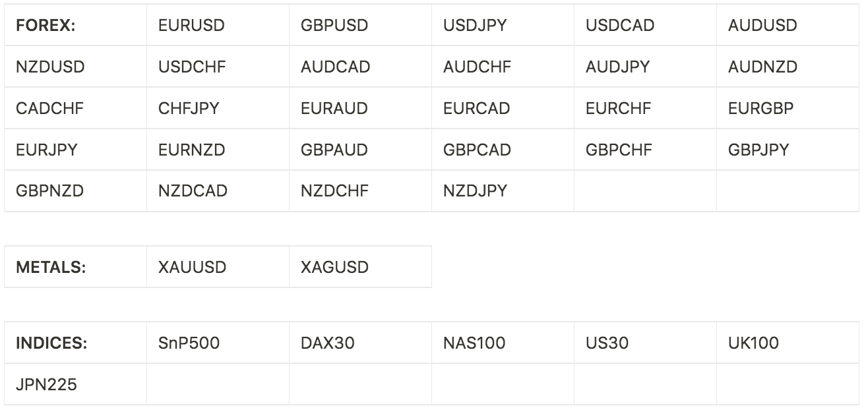Viewport: 868px width, 414px height.
Task: Click the UK100 index
Action: [788, 343]
